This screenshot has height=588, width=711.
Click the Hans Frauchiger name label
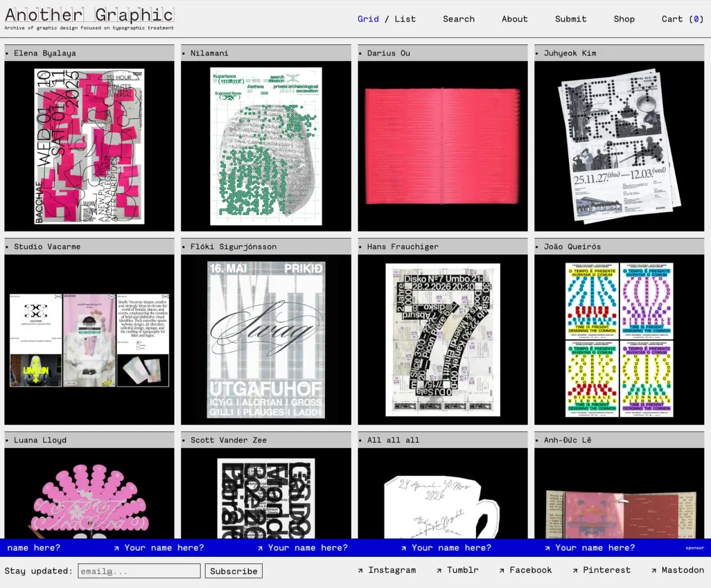click(x=403, y=247)
